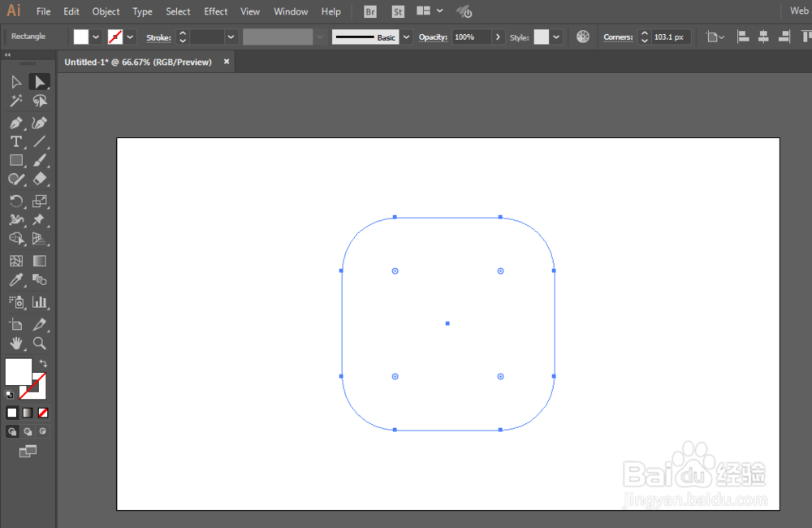
Task: Select the Scale tool
Action: click(x=39, y=201)
